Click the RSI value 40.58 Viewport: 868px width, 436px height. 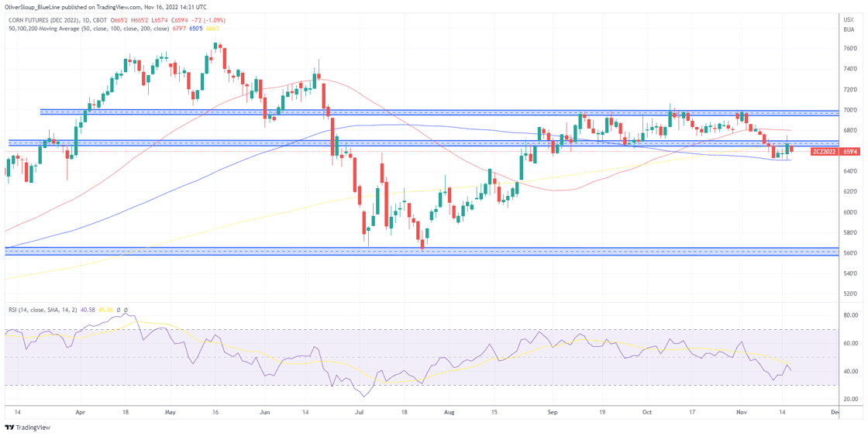[x=88, y=310]
